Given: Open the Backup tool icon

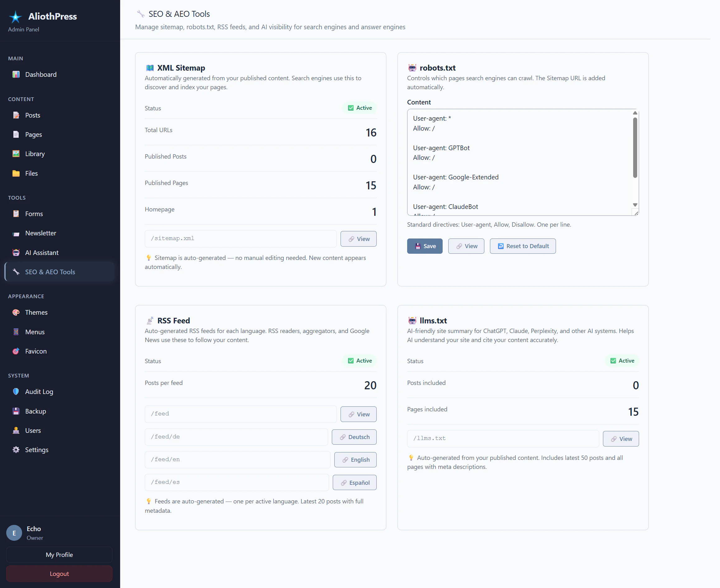Looking at the screenshot, I should click(16, 411).
